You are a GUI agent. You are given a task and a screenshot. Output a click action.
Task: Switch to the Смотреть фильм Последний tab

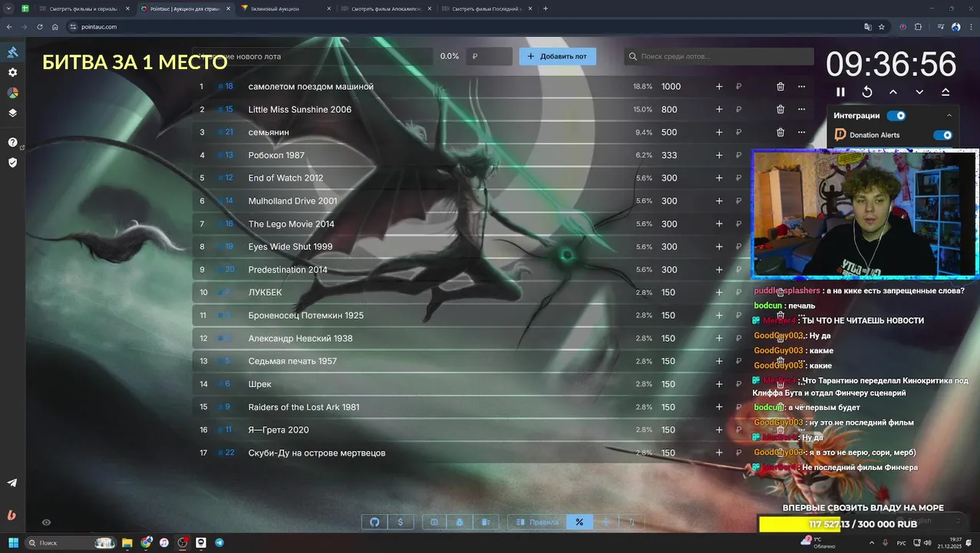[487, 8]
